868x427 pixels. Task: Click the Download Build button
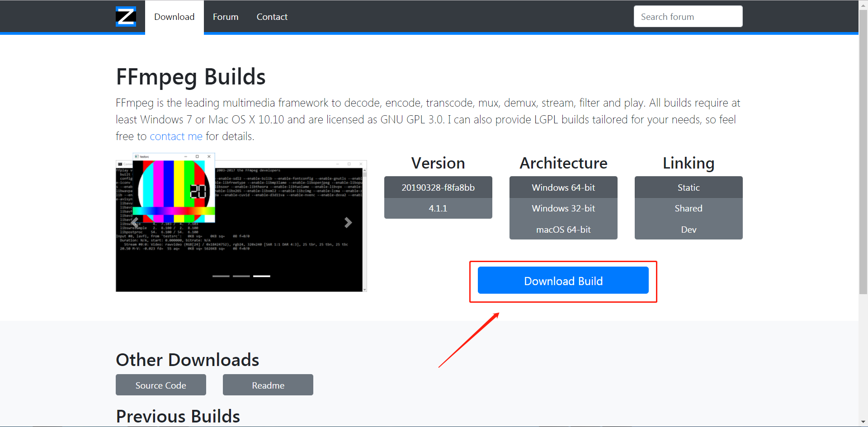(563, 280)
